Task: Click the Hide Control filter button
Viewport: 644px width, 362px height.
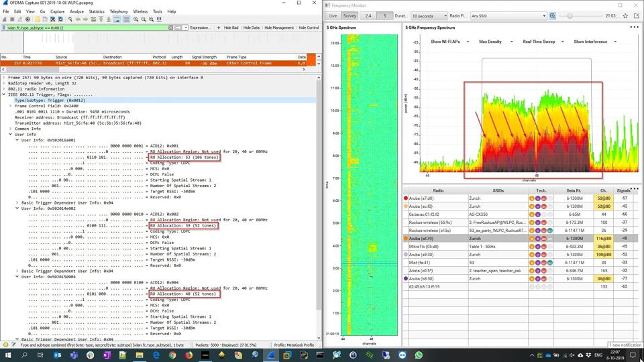Action: [309, 27]
